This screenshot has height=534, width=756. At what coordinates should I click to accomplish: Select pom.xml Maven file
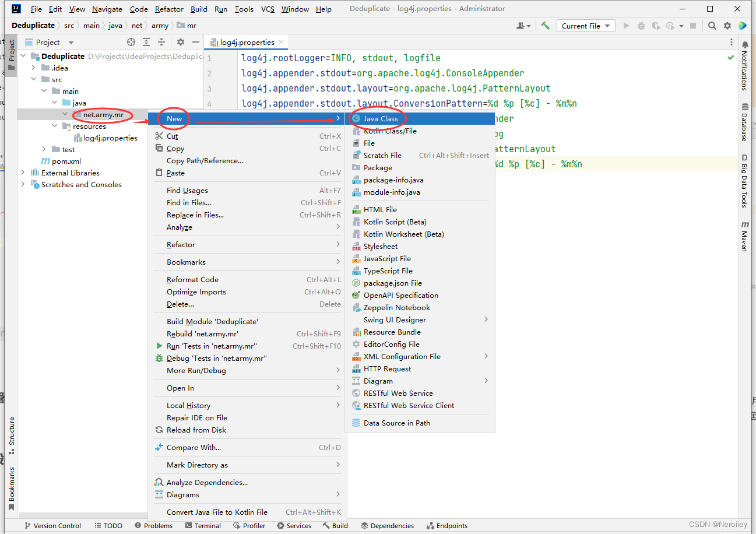click(61, 161)
